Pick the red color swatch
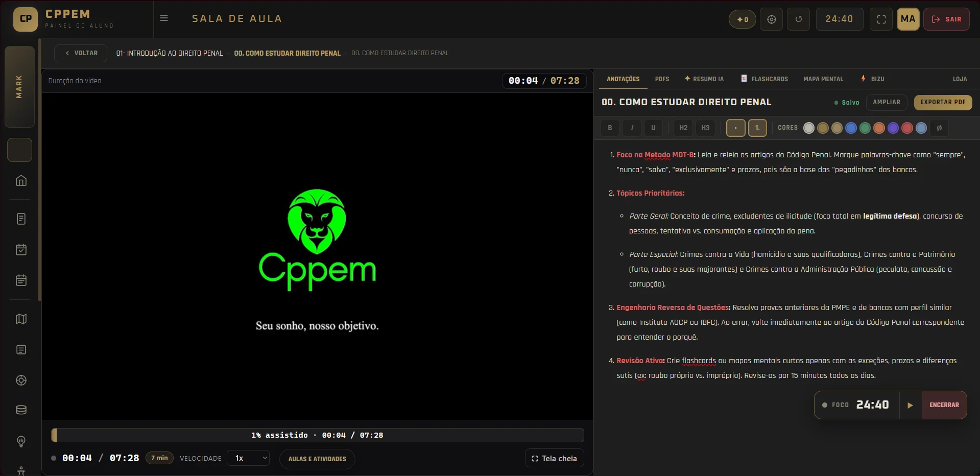 pos(907,128)
